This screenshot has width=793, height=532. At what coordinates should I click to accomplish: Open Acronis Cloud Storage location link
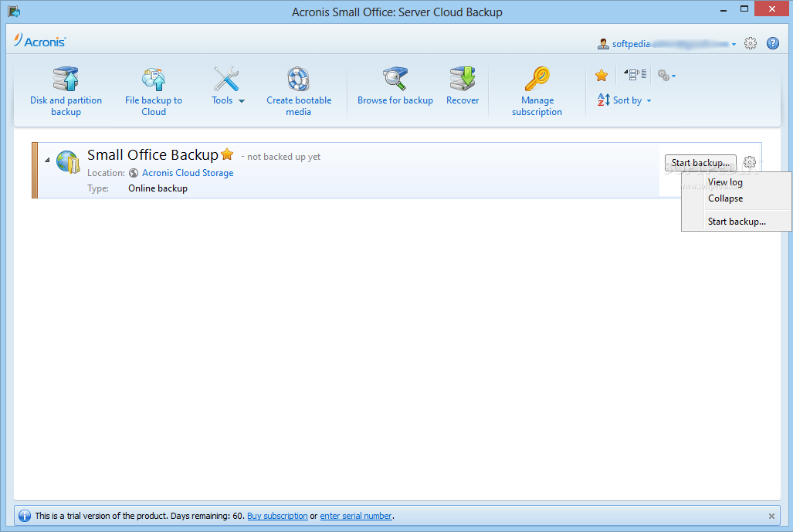point(188,173)
